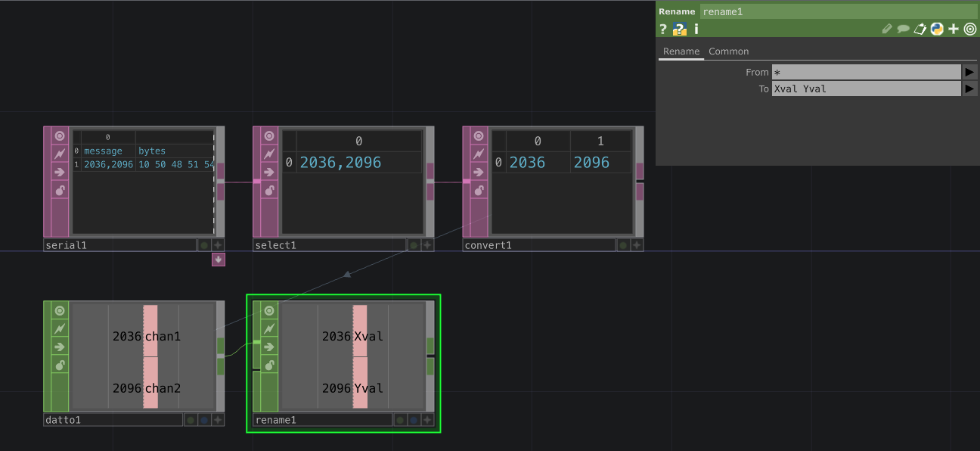Expand the From parameter dropdown arrow

click(x=971, y=72)
